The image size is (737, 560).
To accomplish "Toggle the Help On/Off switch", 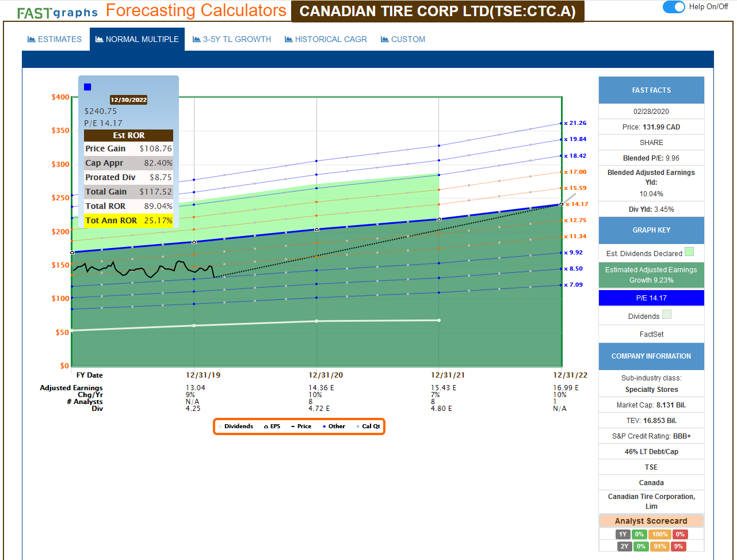I will 674,7.
